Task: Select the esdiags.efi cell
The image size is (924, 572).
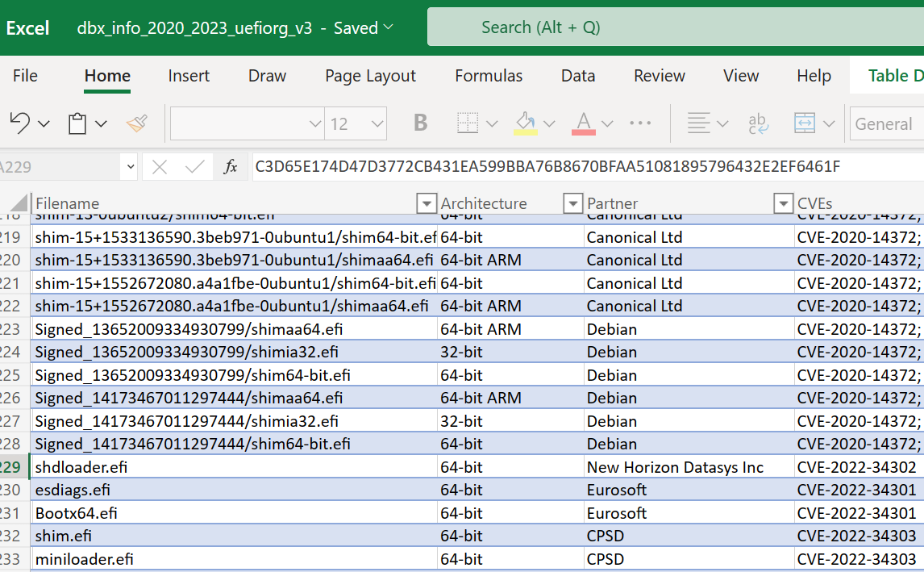Action: 234,490
